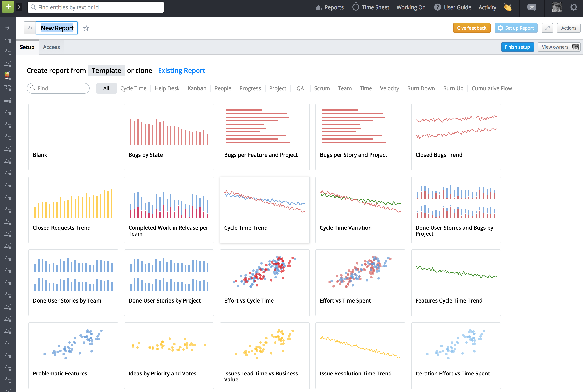Click the clapping hands icon

pyautogui.click(x=507, y=7)
